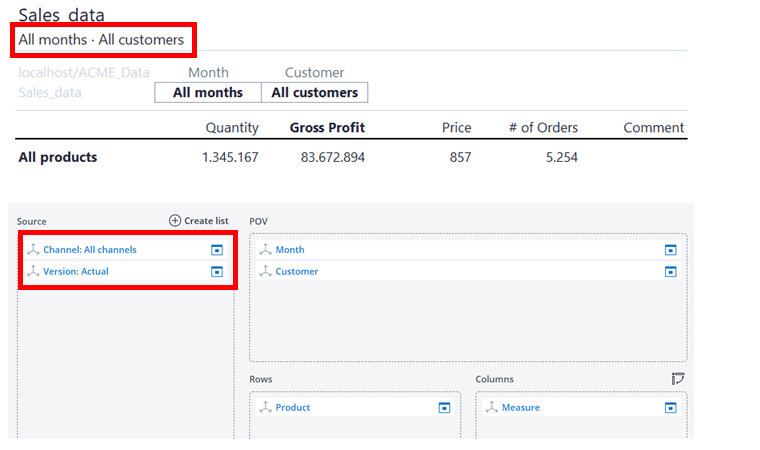Click the Comment cell for All products
The height and width of the screenshot is (450, 760).
(x=653, y=157)
